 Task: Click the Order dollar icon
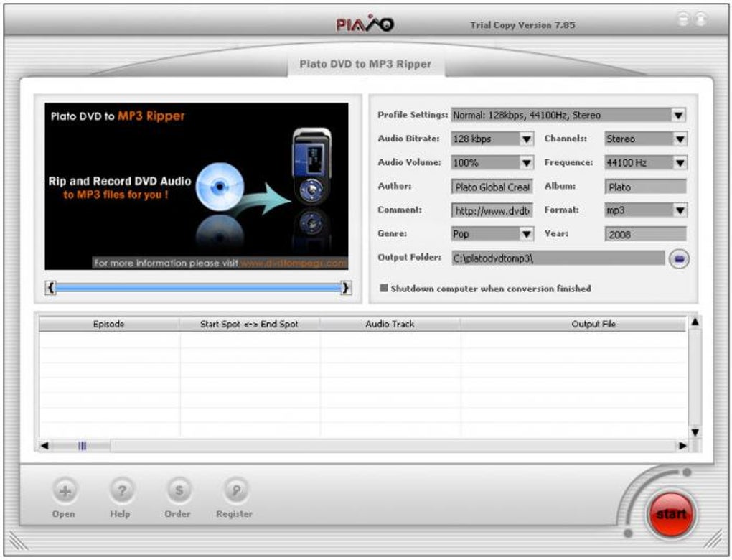point(179,491)
